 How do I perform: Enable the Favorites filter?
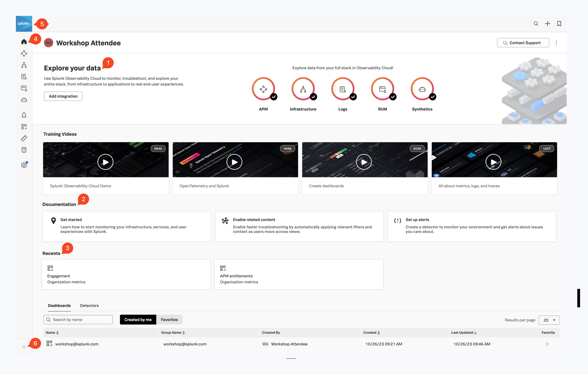[x=169, y=319]
